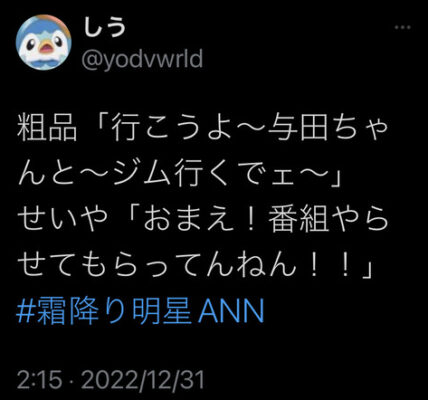Image resolution: width=428 pixels, height=400 pixels.
Task: Open profile via display name しう
Action: click(x=104, y=28)
